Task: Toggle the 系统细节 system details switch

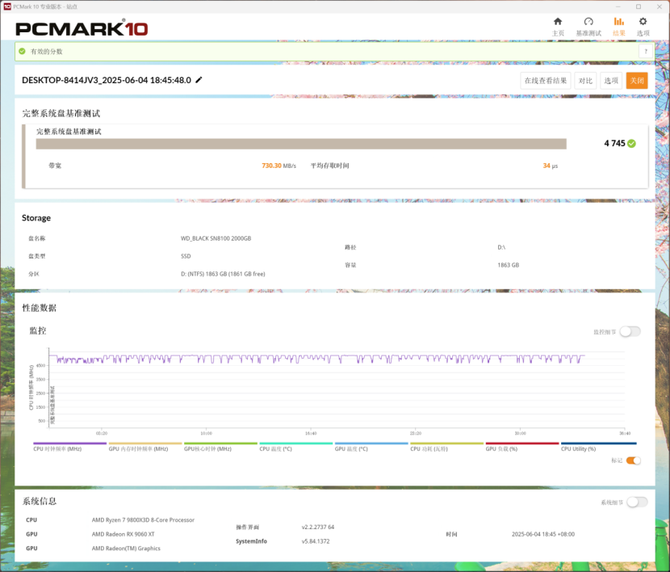Action: pos(637,502)
